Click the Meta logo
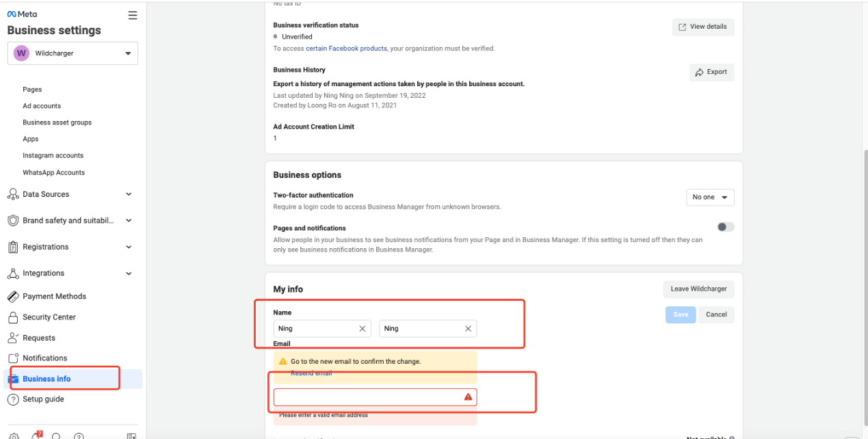This screenshot has height=439, width=868. tap(23, 14)
